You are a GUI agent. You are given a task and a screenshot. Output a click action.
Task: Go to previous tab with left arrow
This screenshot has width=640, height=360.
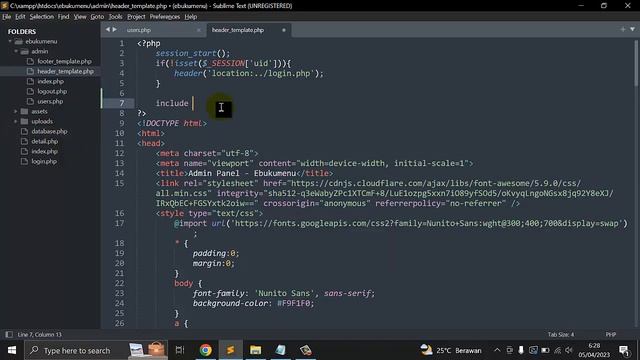[x=108, y=30]
